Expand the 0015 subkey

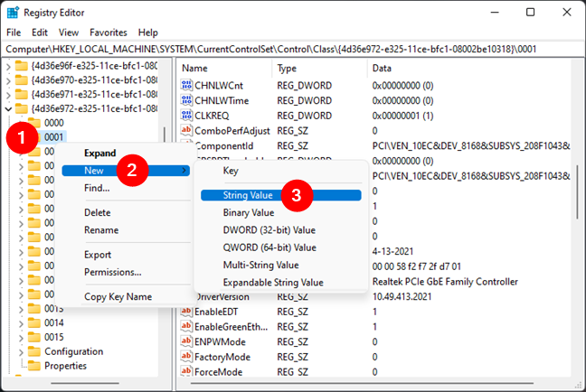21,338
